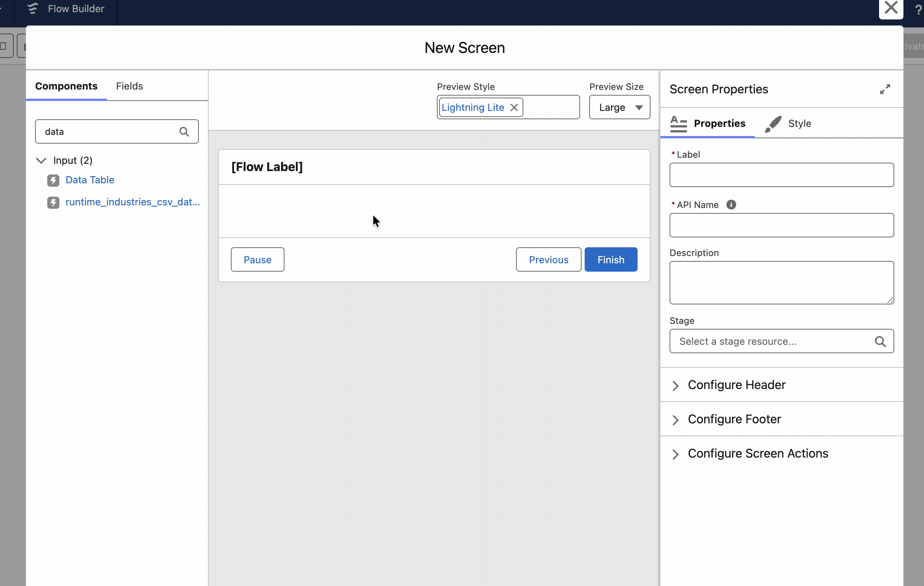Expand the Screen Properties panel

pos(885,90)
